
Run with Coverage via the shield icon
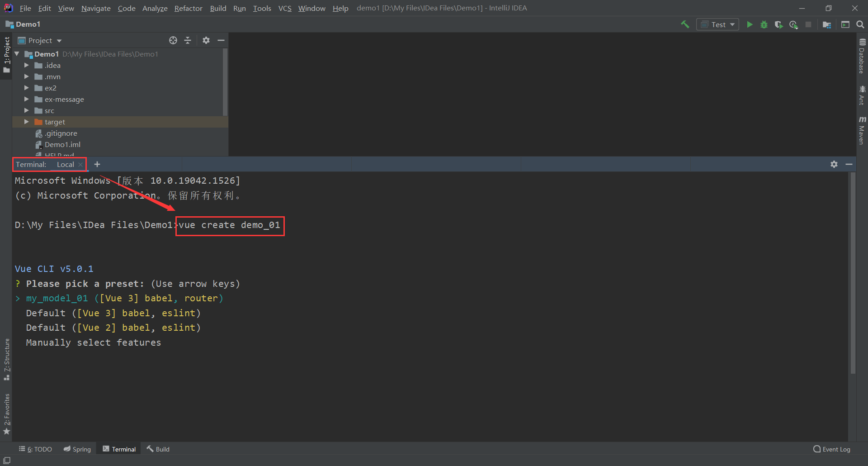coord(778,24)
